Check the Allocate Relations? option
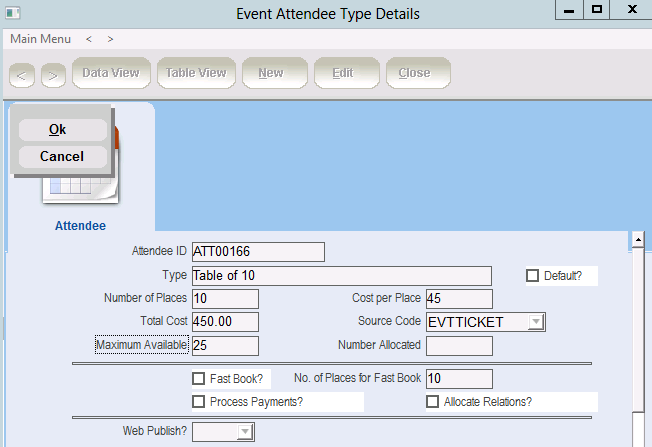 (433, 401)
